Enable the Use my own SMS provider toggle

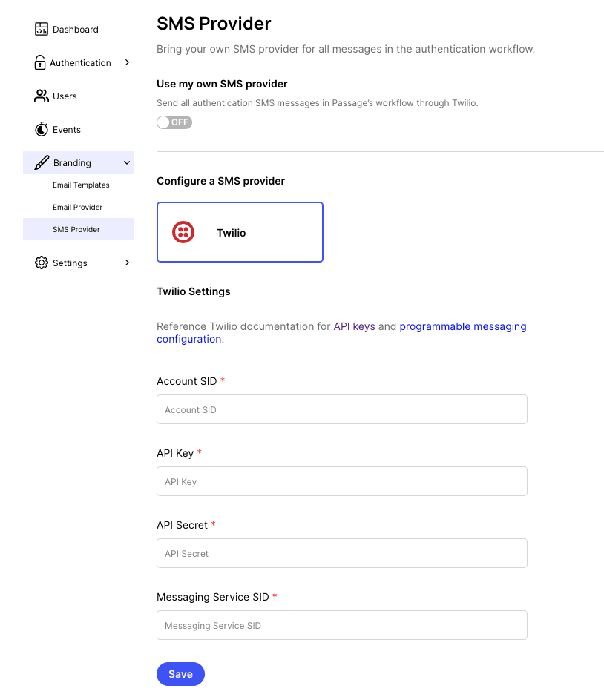(x=174, y=122)
